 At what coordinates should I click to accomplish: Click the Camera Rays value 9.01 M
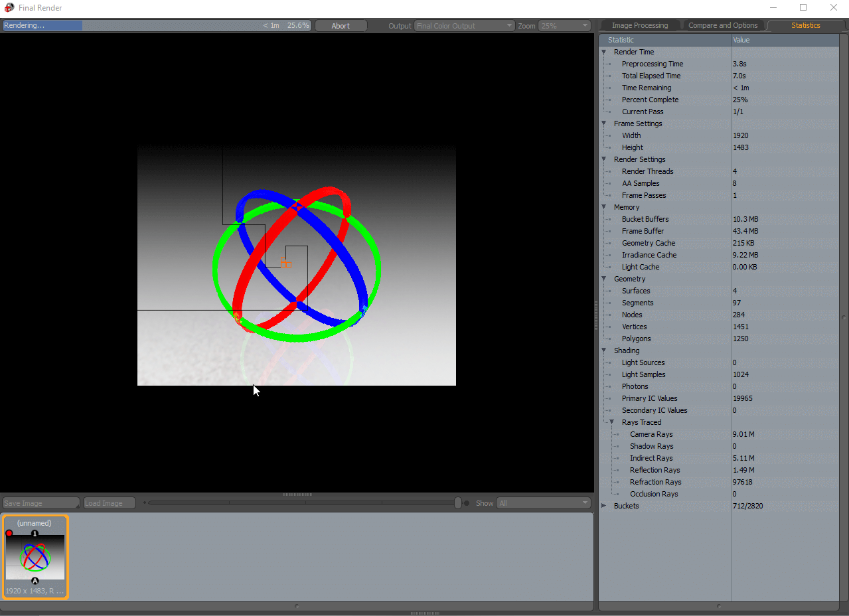click(x=743, y=434)
